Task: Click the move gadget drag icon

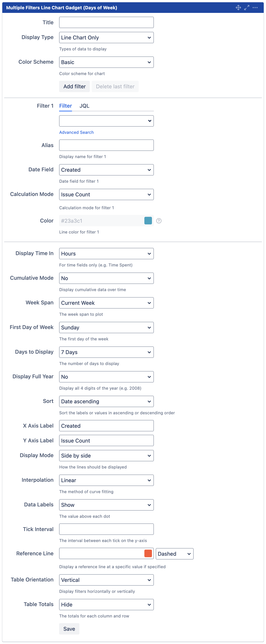Action: [x=238, y=8]
